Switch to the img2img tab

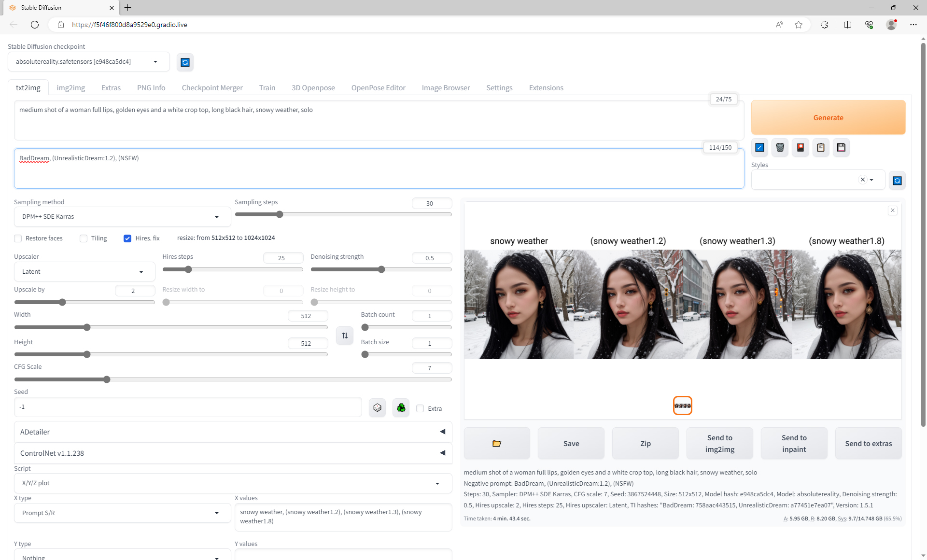pos(70,88)
